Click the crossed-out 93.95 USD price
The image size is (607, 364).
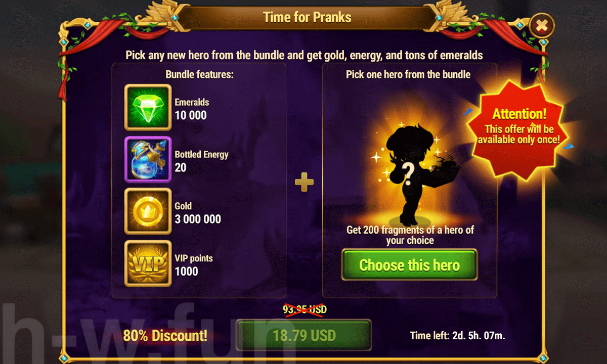(x=305, y=308)
